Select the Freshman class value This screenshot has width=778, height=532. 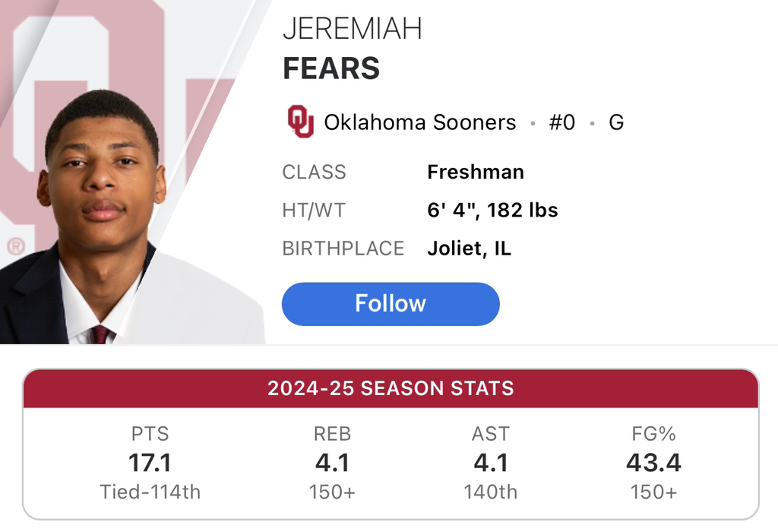(476, 172)
